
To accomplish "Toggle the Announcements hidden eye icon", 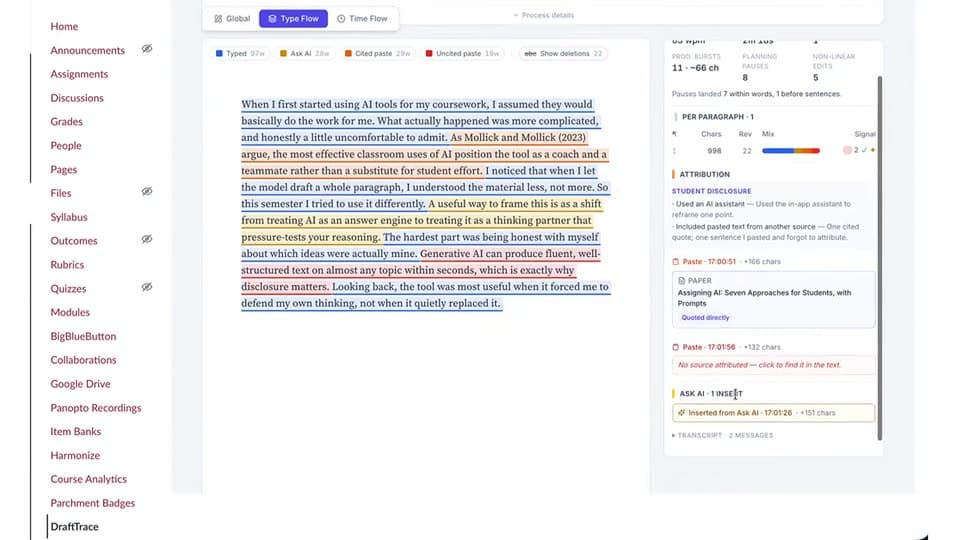I will (147, 49).
